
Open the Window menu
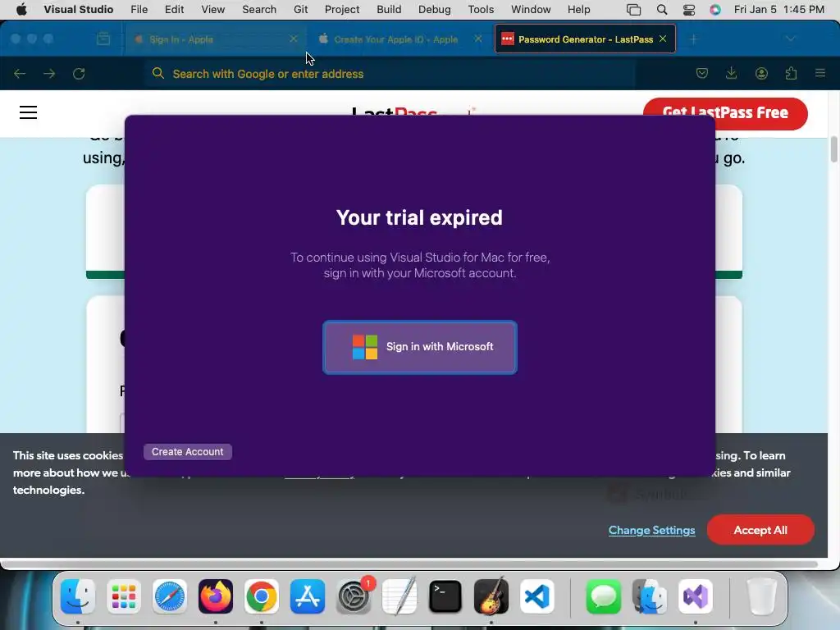[531, 10]
